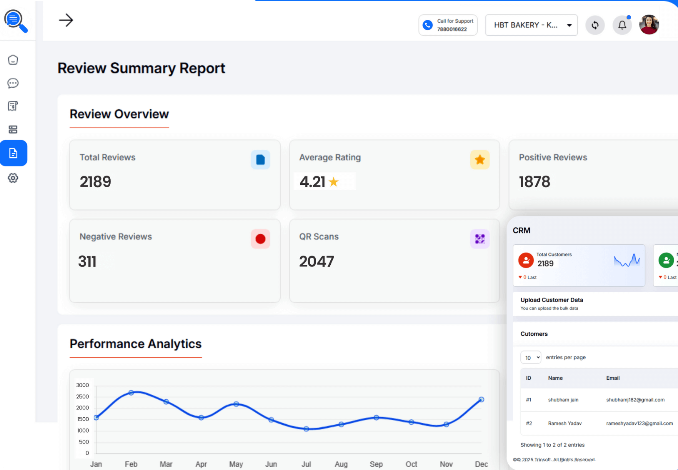Click the Total Reviews card
Image resolution: width=678 pixels, height=470 pixels.
175,175
